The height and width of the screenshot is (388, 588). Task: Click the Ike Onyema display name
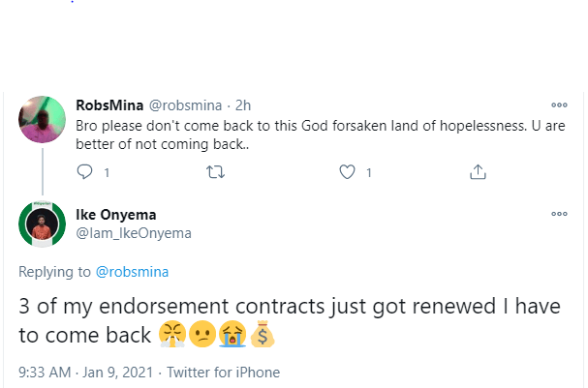tap(114, 215)
